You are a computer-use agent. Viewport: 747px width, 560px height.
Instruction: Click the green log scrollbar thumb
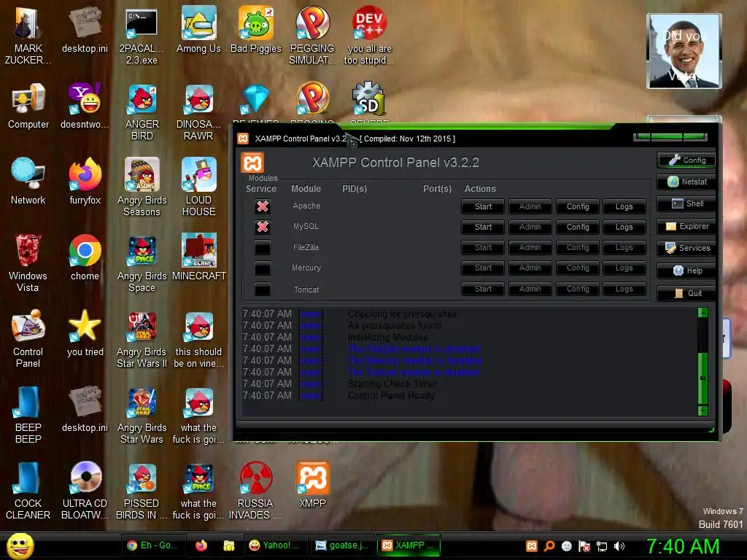pyautogui.click(x=703, y=378)
